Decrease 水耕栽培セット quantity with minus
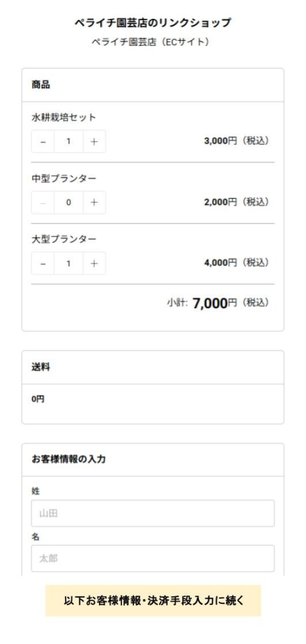306x644 pixels. click(x=43, y=142)
